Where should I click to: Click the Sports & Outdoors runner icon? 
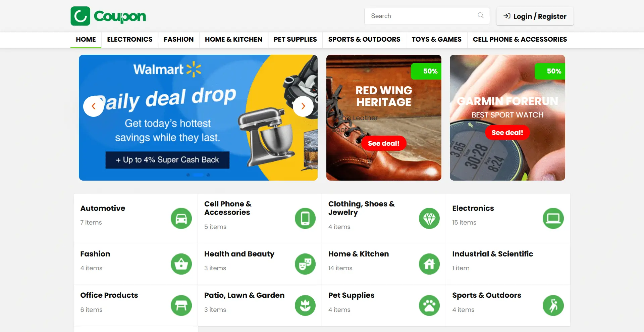point(553,305)
